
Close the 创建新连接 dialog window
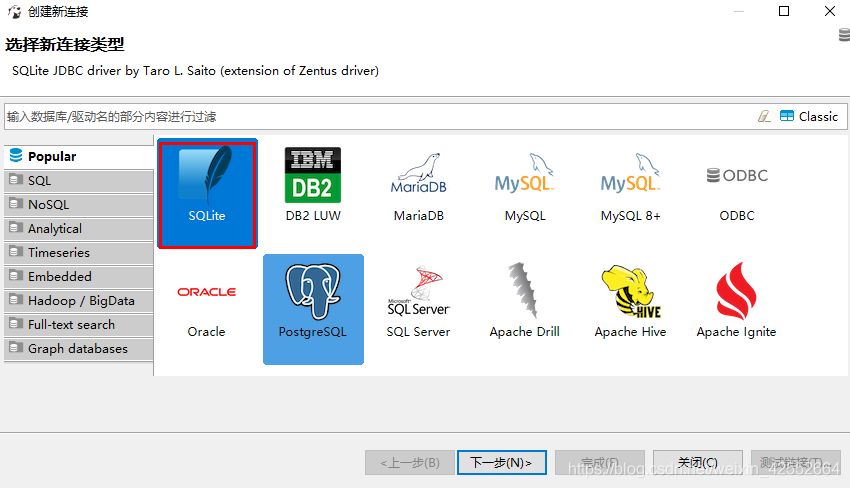coord(830,11)
